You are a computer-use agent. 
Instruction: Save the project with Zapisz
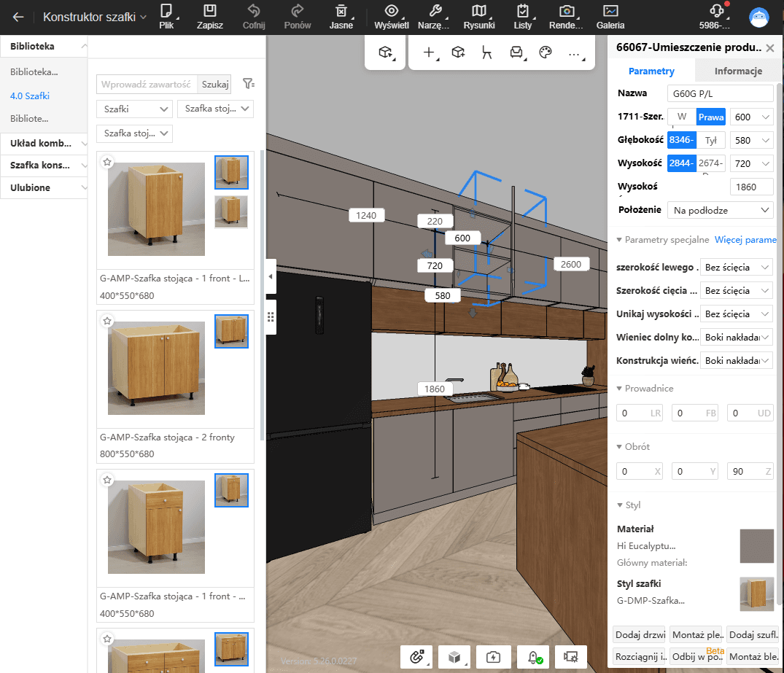click(210, 17)
